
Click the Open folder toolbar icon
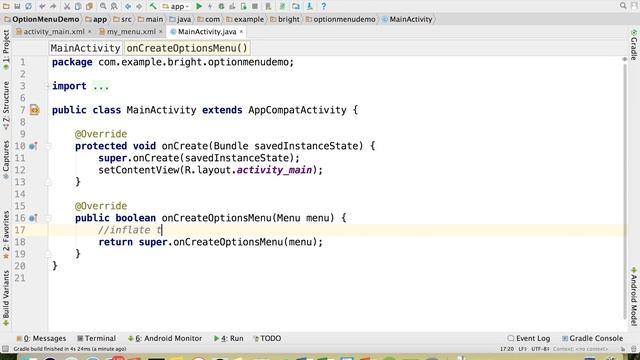6,6
